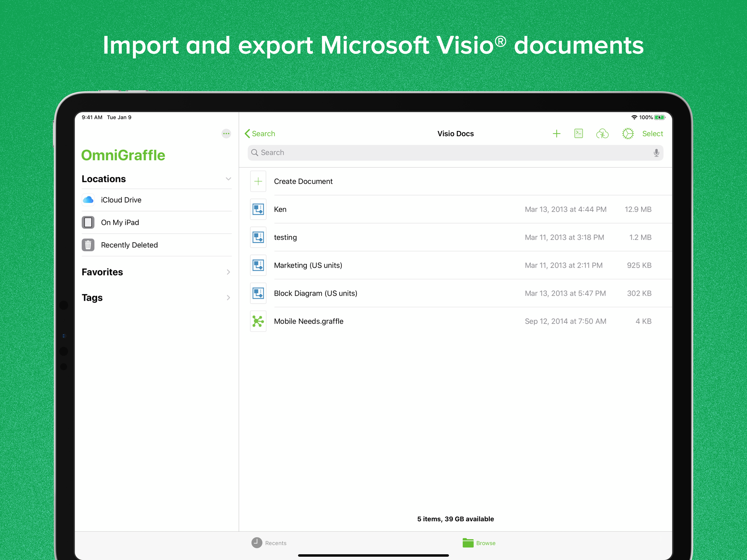Tap the ellipsis more button in sidebar
This screenshot has width=747, height=560.
tap(226, 134)
